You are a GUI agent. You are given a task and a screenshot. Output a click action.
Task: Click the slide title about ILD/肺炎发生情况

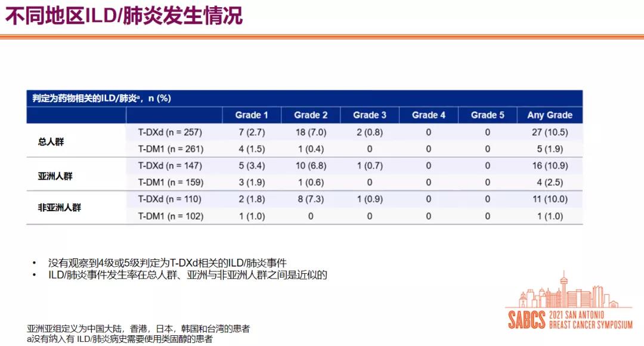click(124, 16)
